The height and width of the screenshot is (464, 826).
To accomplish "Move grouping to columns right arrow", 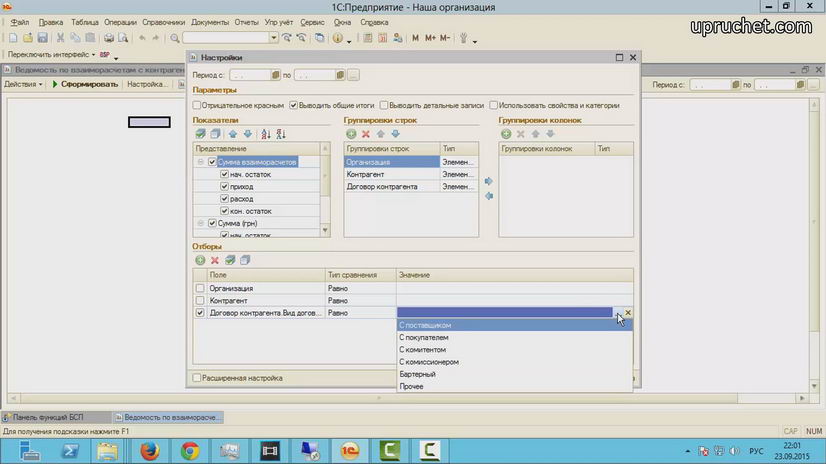I will [489, 181].
